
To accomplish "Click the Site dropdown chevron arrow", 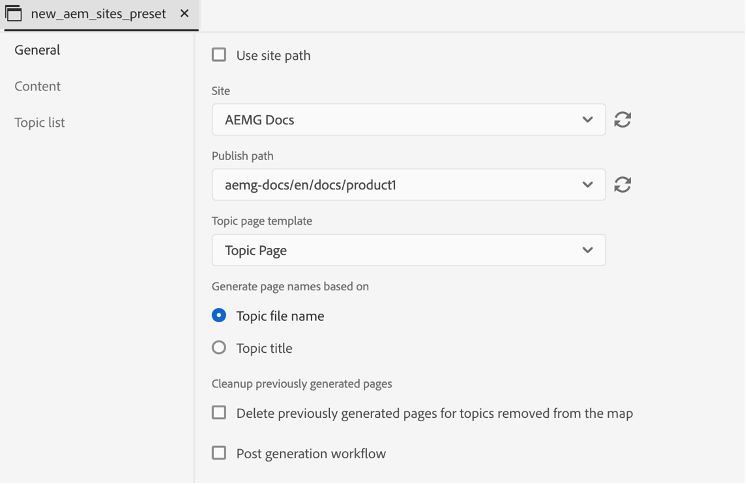I will click(x=588, y=120).
